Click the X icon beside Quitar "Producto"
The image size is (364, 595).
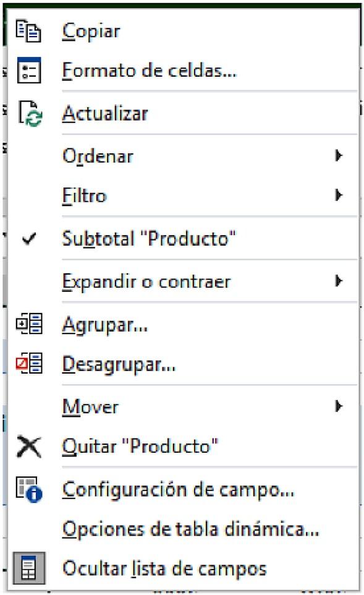29,447
